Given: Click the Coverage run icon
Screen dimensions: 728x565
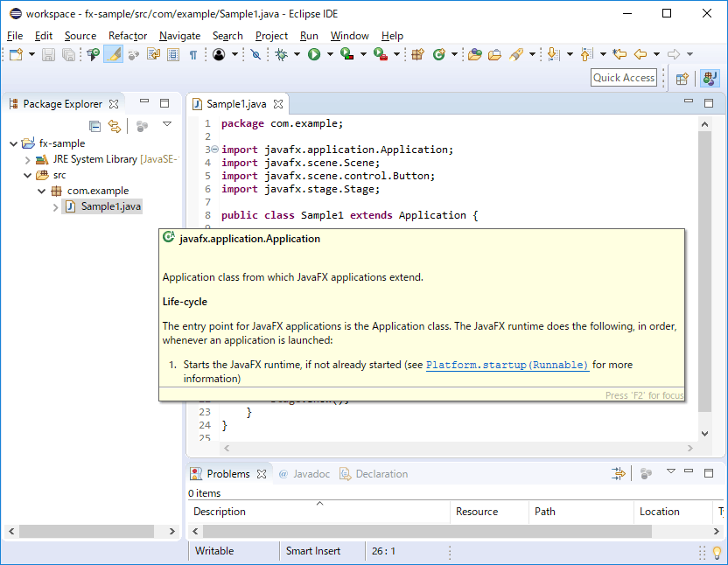Looking at the screenshot, I should pyautogui.click(x=346, y=54).
